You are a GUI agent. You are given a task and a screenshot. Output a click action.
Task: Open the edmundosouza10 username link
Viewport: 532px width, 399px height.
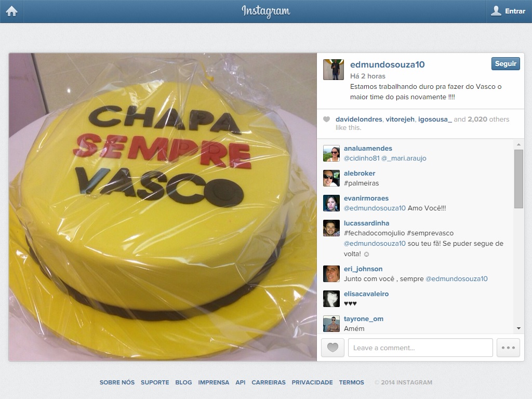[387, 64]
